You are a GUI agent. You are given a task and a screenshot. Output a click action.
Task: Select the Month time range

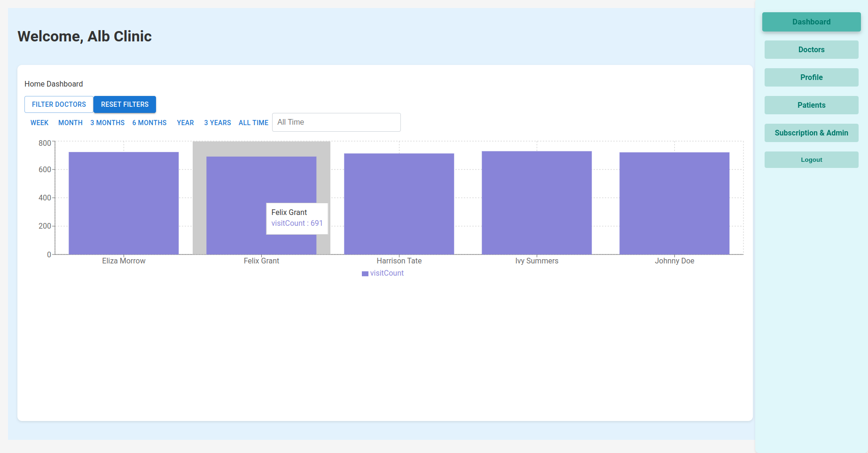(x=70, y=122)
